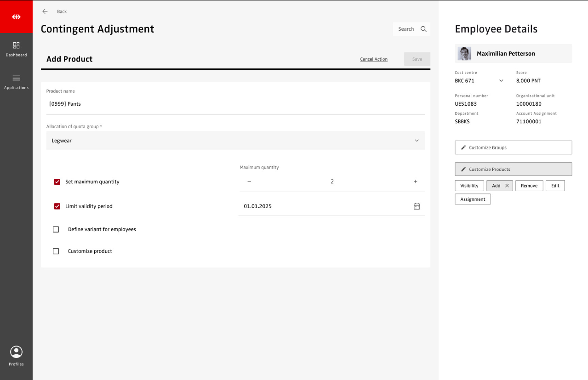
Task: Click the X on the Add chip
Action: (507, 186)
